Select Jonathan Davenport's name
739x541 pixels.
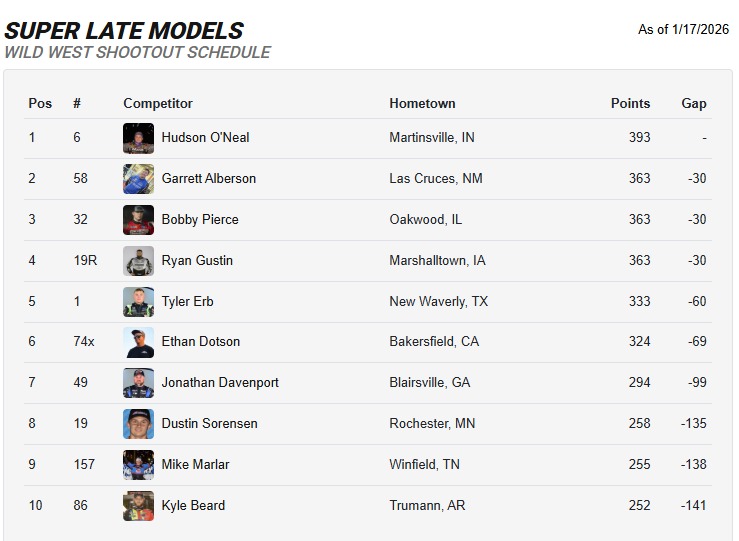[x=220, y=383]
